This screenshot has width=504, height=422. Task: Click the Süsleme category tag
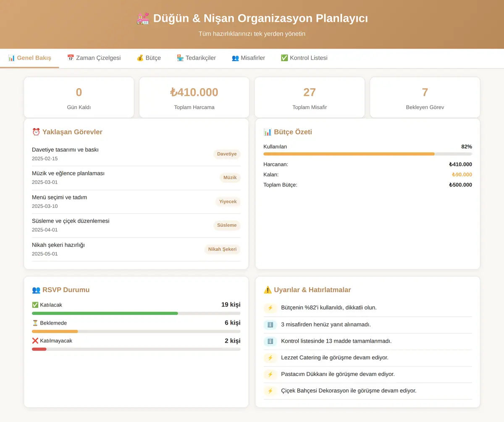tap(227, 225)
